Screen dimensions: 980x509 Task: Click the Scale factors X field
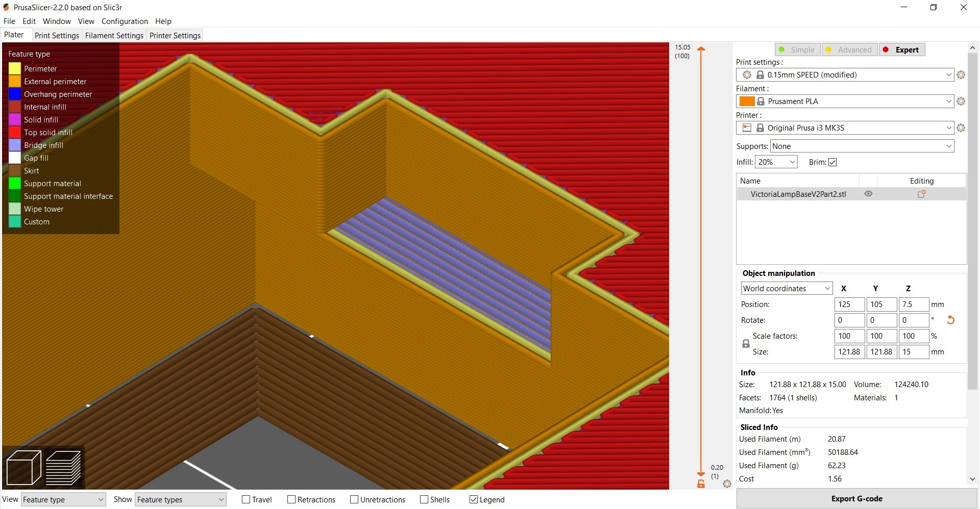point(849,336)
